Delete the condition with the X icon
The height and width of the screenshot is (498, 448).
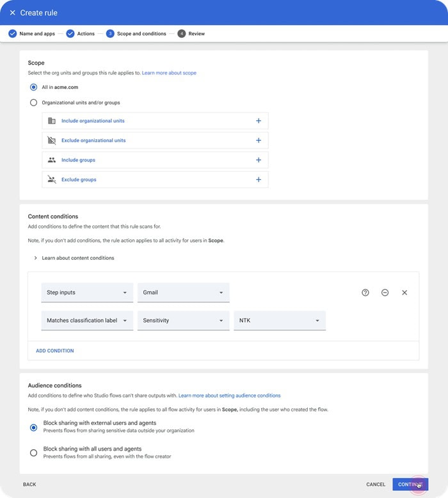pos(404,293)
